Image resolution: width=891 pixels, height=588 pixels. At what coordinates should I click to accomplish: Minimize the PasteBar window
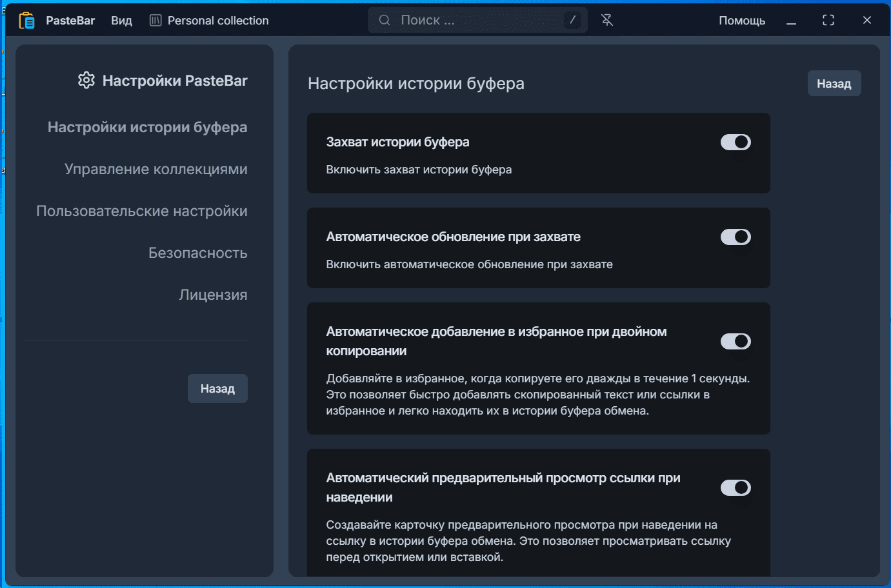[791, 21]
